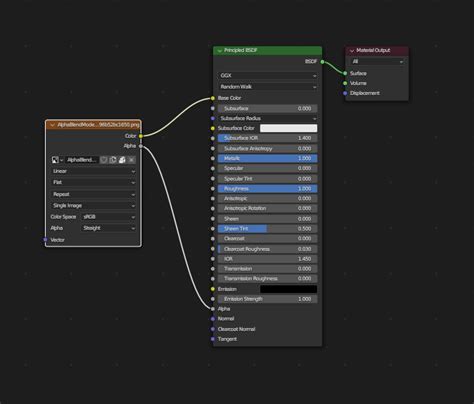Open the Flat projection dropdown

(94, 182)
